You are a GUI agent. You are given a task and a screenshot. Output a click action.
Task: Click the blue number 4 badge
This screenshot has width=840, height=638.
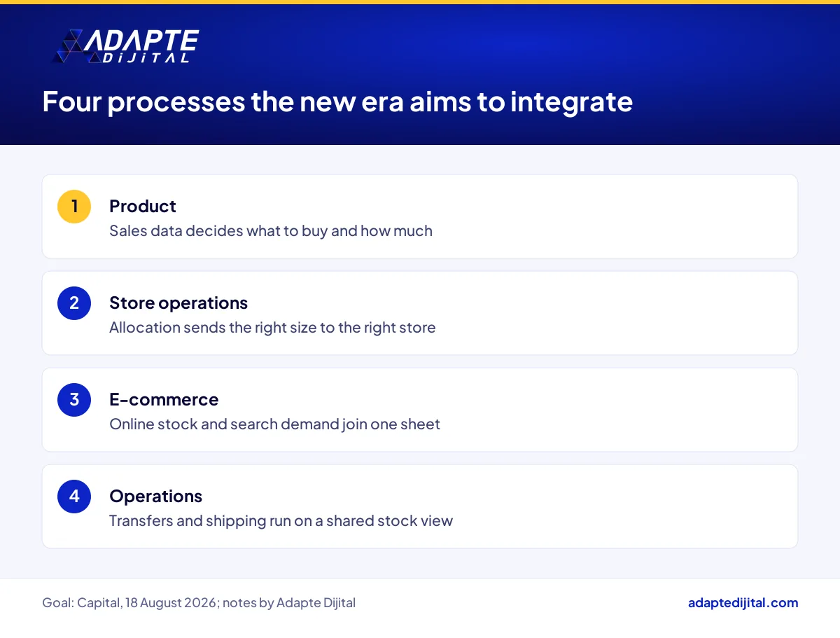(x=74, y=497)
